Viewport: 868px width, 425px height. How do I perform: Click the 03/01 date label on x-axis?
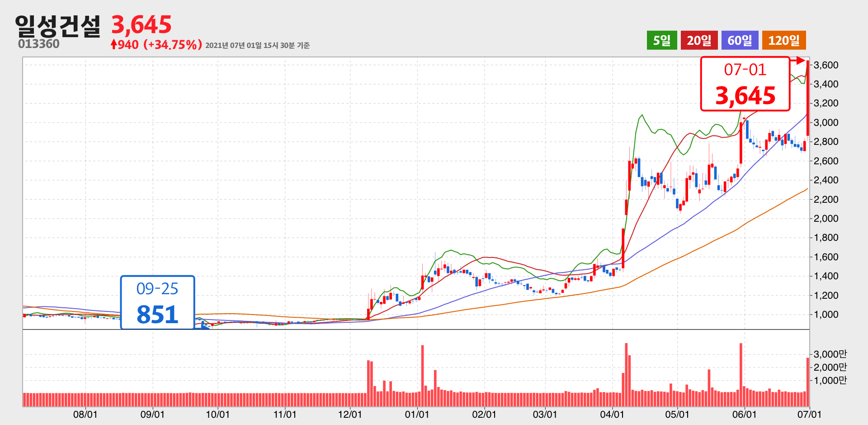click(x=545, y=414)
